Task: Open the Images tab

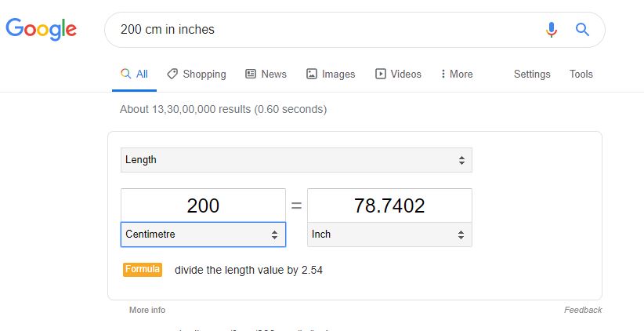Action: click(331, 74)
